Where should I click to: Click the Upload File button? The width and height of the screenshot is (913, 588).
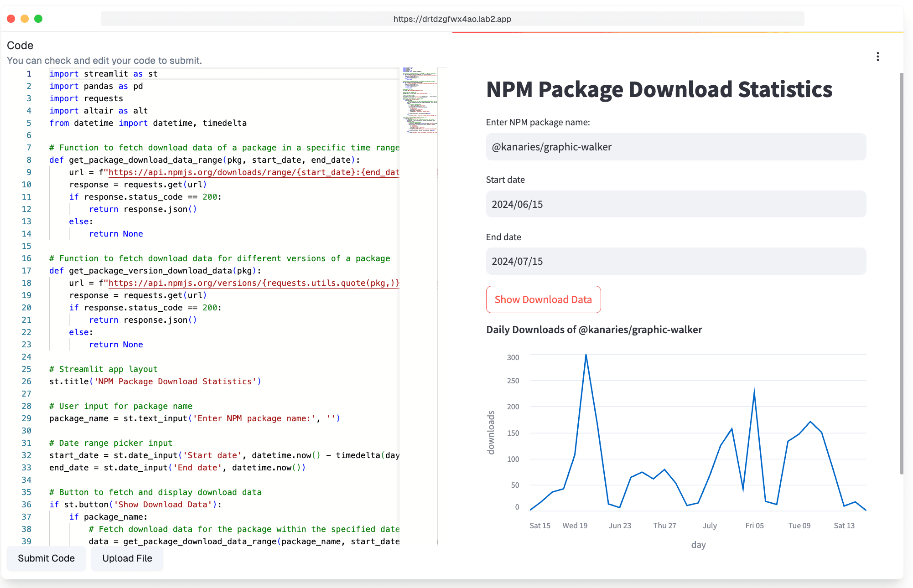coord(127,558)
